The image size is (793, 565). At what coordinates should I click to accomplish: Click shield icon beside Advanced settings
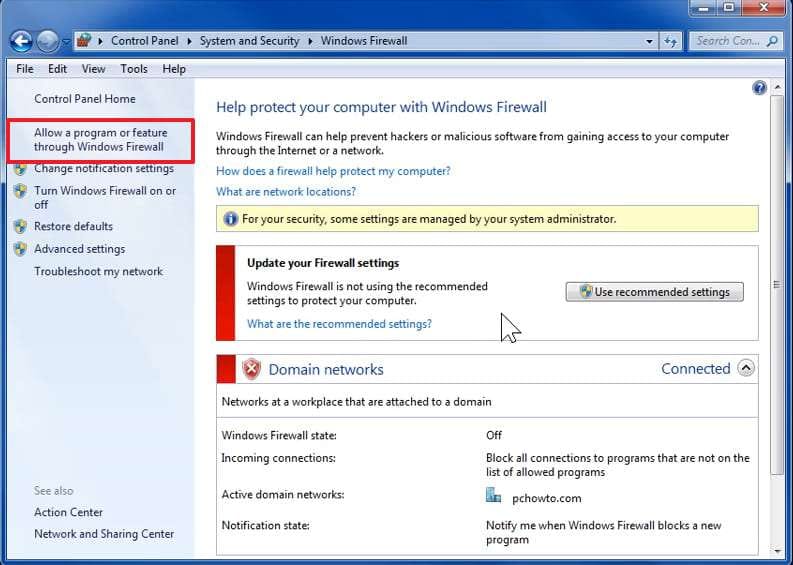(x=20, y=249)
